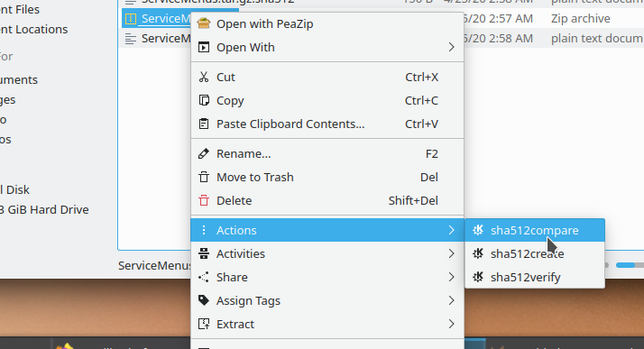The image size is (644, 349).
Task: Click the Zip archive file icon in the list
Action: 131,18
